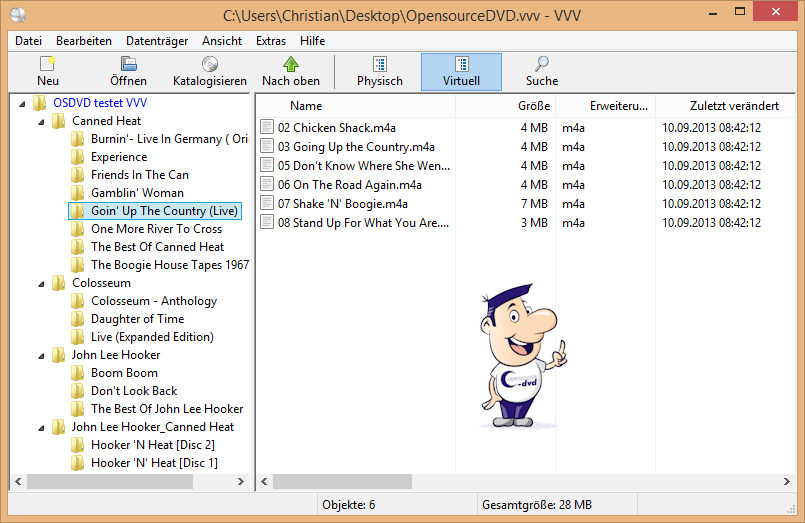Viewport: 805px width, 523px height.
Task: Open a catalog with Öffnen icon
Action: point(128,65)
